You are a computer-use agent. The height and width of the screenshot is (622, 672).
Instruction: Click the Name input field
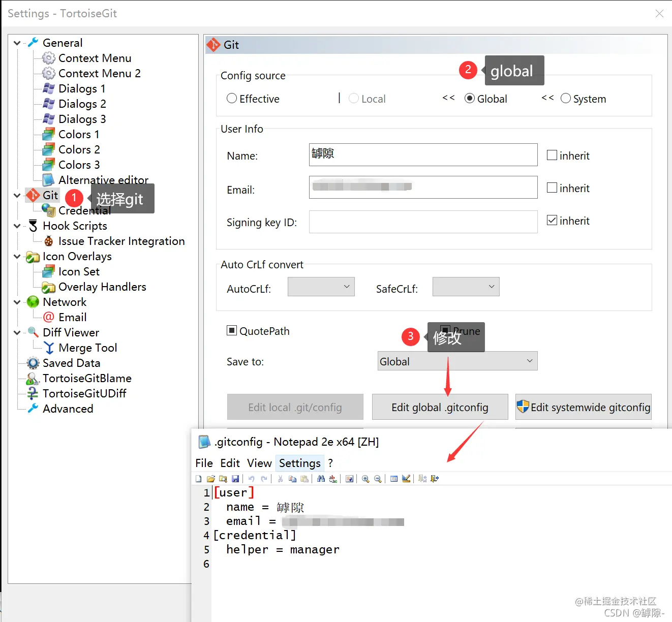(x=423, y=154)
